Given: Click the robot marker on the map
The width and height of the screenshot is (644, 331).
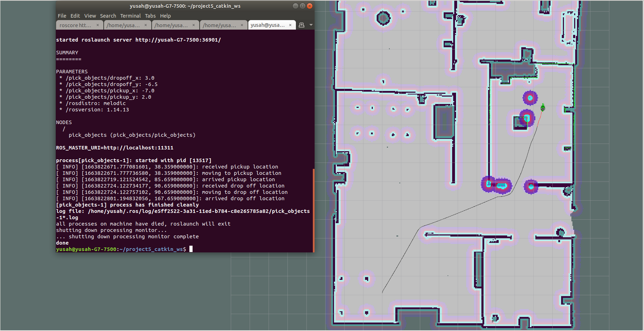Looking at the screenshot, I should 543,108.
